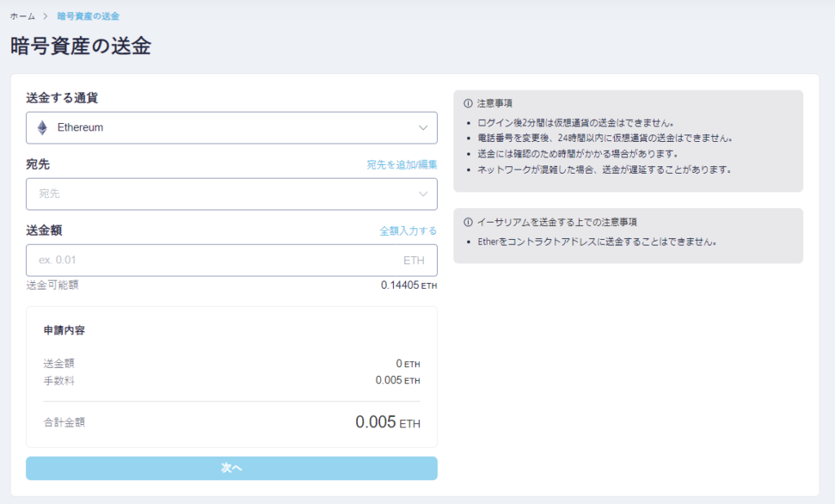Click the 宛先を追加/編集 link

[402, 165]
